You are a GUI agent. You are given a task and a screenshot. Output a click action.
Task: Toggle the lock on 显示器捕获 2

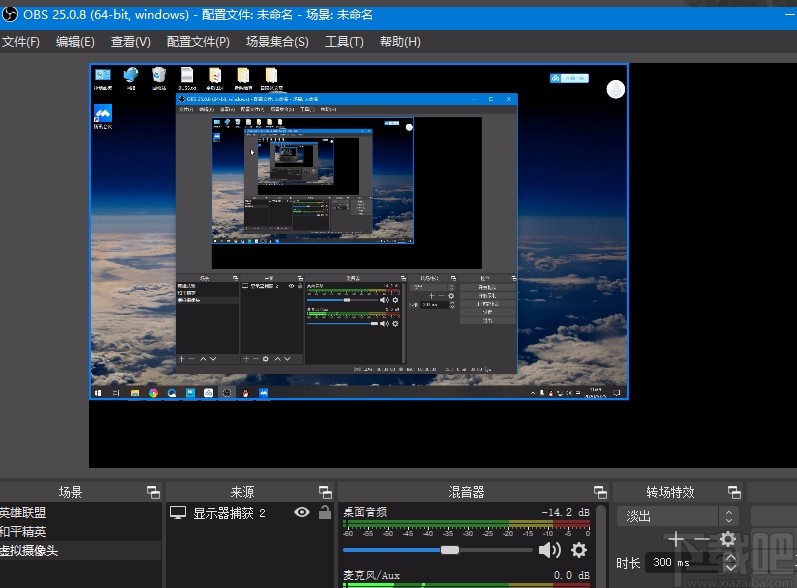pyautogui.click(x=325, y=512)
